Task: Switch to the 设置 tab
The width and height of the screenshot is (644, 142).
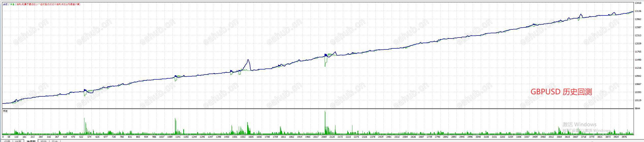Action: point(7,141)
